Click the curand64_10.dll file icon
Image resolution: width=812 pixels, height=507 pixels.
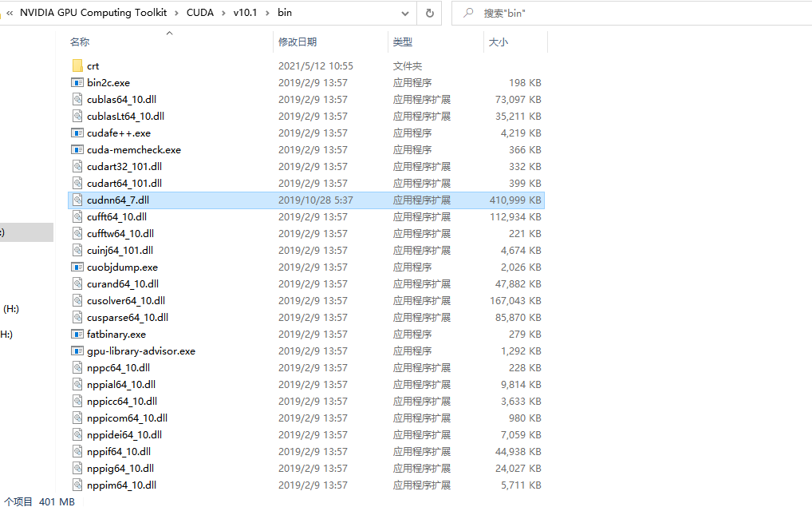[x=77, y=283]
